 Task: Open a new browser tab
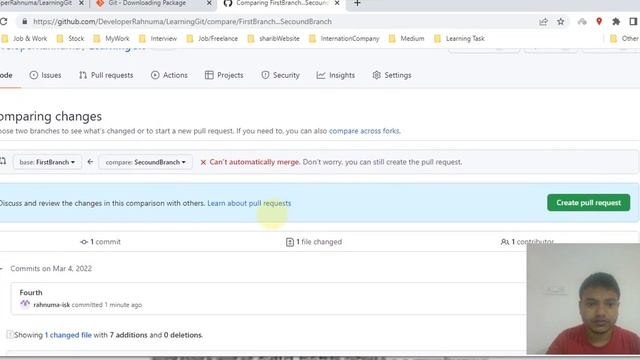click(x=357, y=3)
